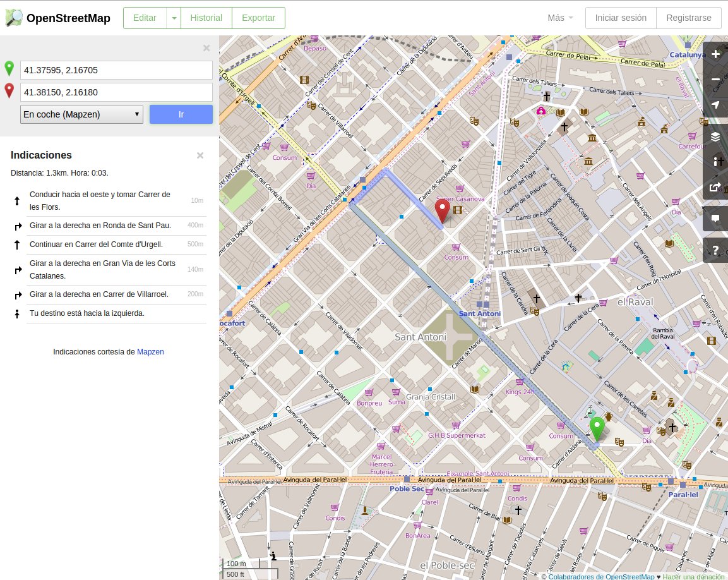Click the 'G.H.B Supermerkat' map label

[x=457, y=435]
